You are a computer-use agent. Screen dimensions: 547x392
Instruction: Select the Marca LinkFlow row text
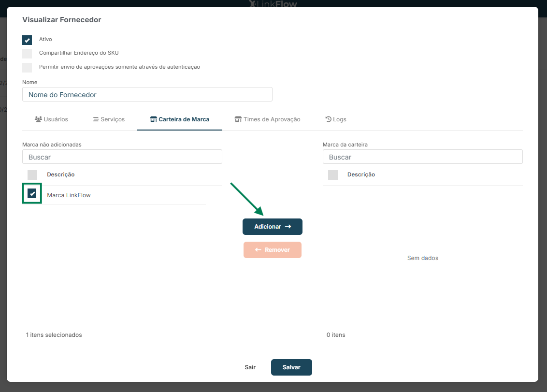coord(69,195)
